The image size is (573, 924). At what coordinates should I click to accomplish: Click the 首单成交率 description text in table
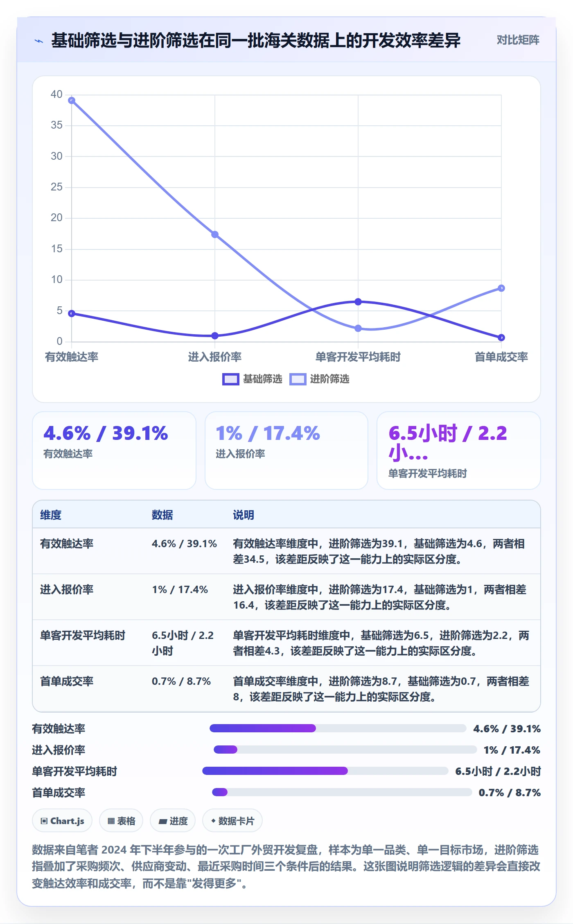[381, 689]
